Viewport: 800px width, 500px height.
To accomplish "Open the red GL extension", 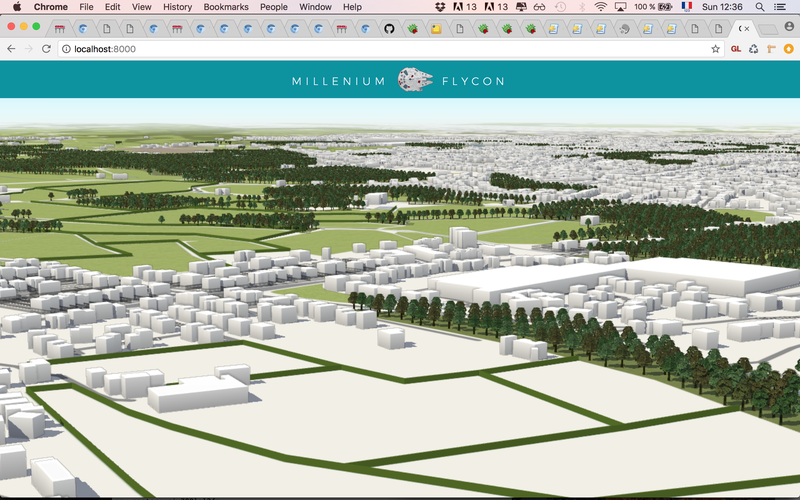I will click(x=736, y=48).
